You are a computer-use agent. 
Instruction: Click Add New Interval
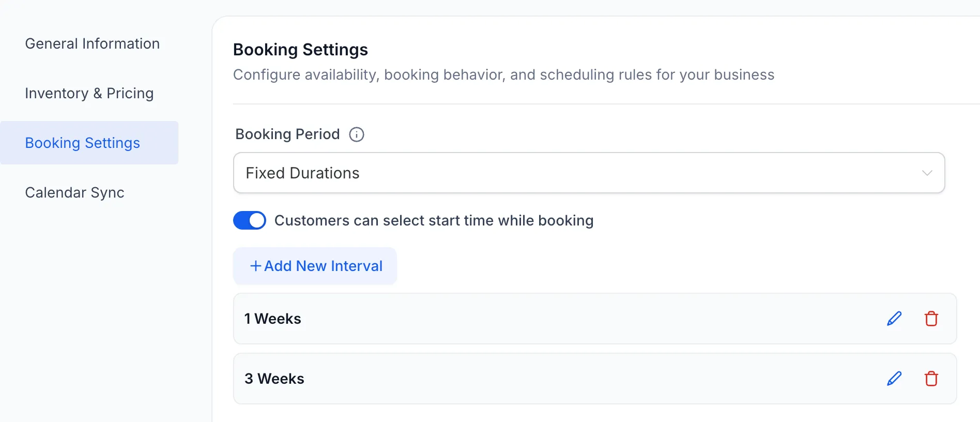pos(315,265)
